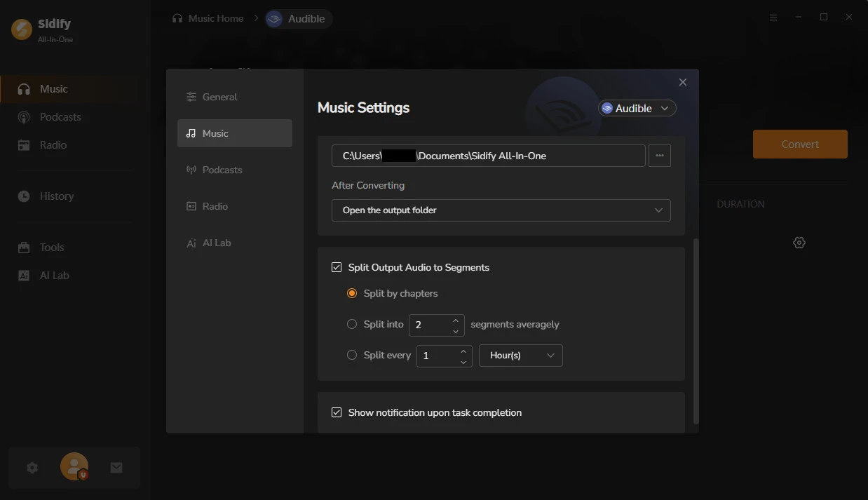Toggle Split Output Audio to Segments checkbox
Image resolution: width=868 pixels, height=500 pixels.
(337, 267)
